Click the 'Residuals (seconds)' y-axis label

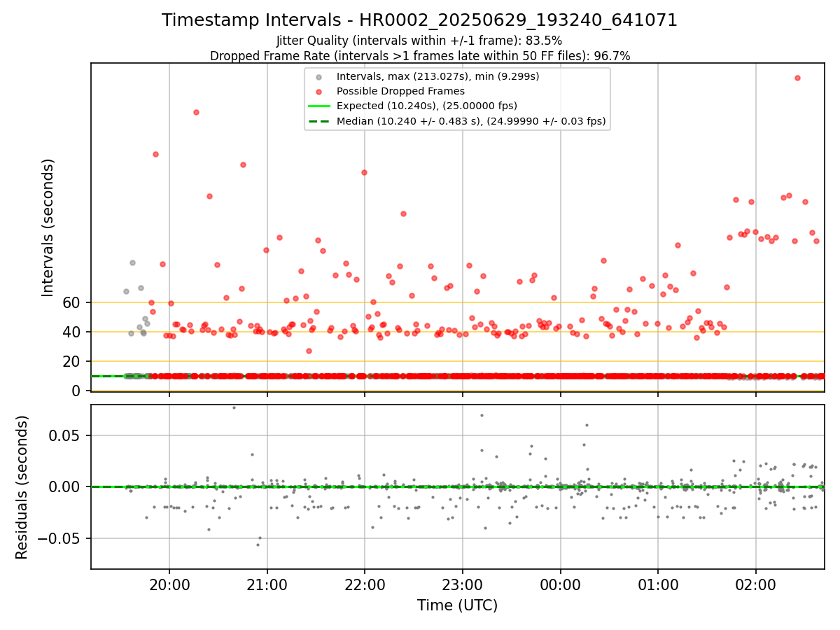tap(22, 487)
